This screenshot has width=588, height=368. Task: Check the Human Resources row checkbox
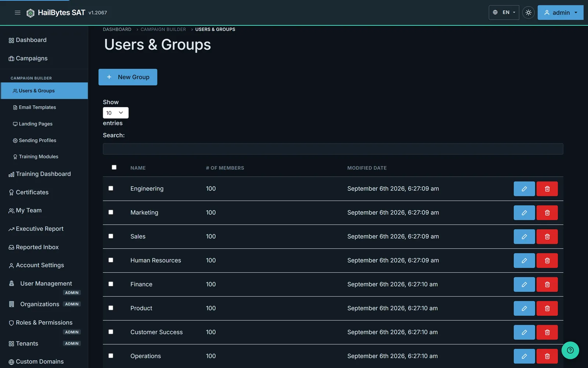point(111,260)
